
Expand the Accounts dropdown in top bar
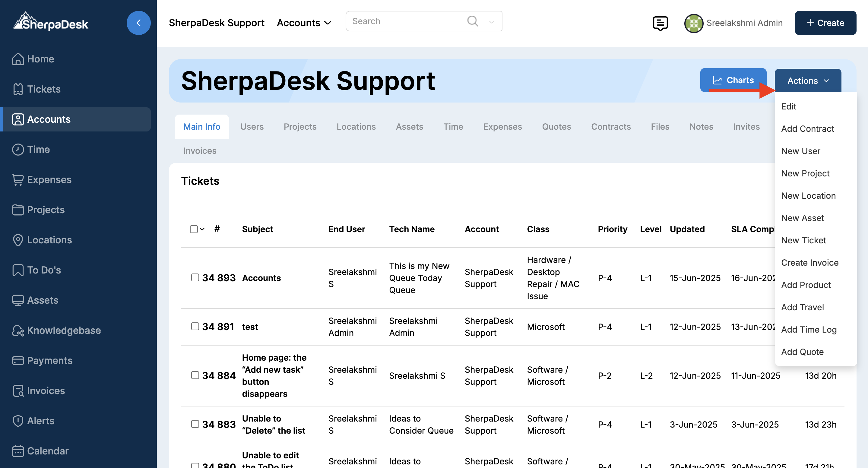tap(304, 23)
